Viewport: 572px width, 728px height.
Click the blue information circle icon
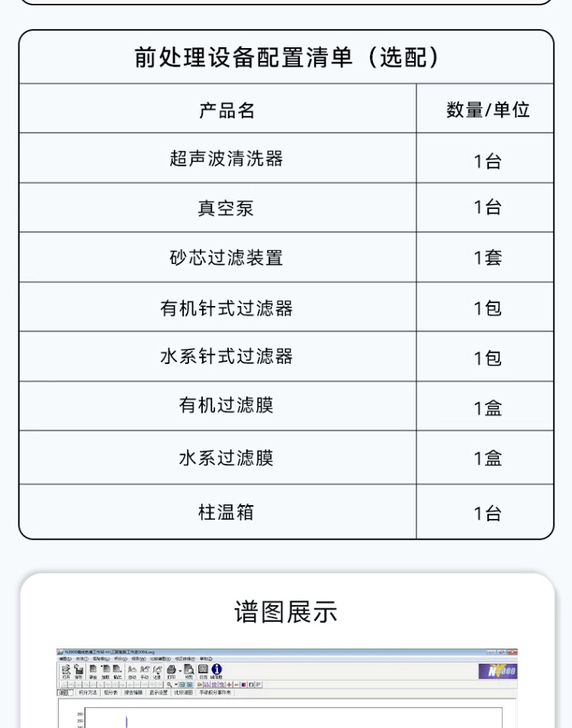(x=217, y=670)
